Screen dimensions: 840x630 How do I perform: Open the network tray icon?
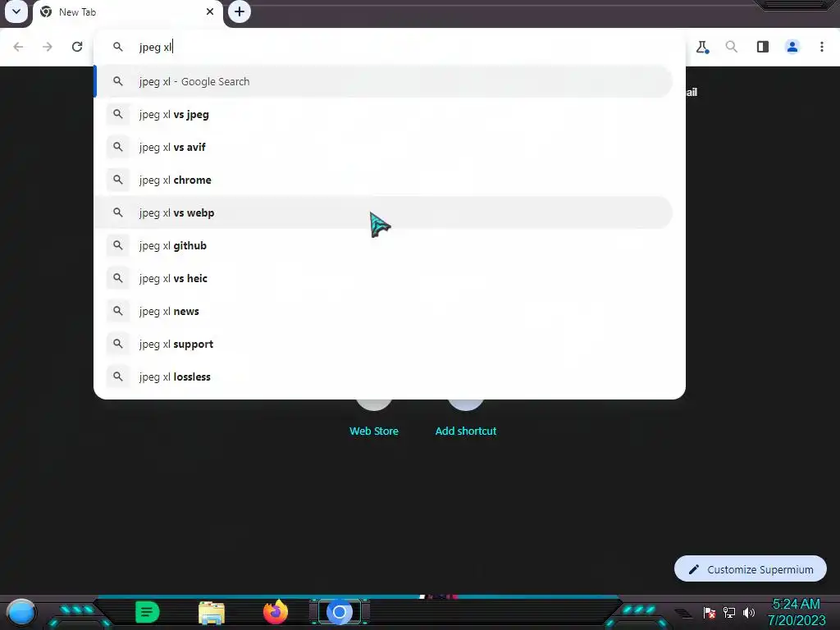coord(729,613)
